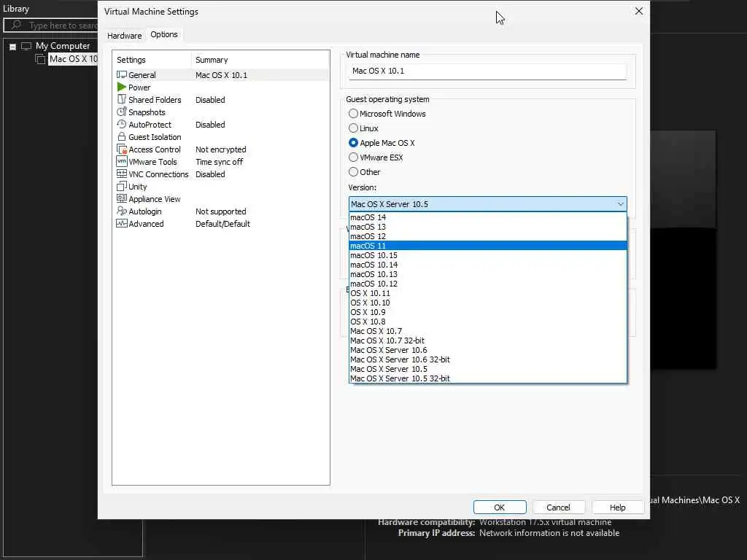747x560 pixels.
Task: Collapse the My Computer tree node
Action: tap(13, 47)
